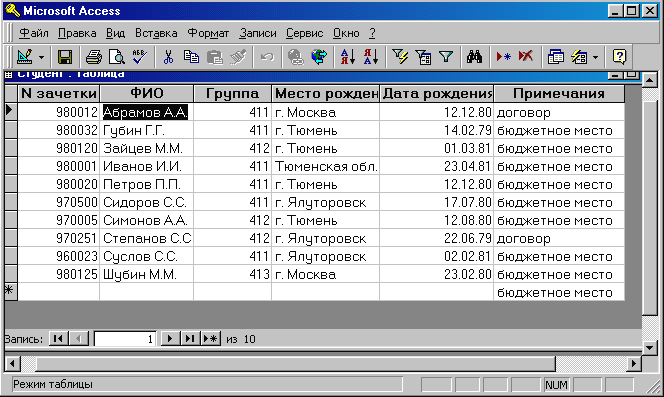664x397 pixels.
Task: Click the record number input field
Action: click(x=124, y=339)
